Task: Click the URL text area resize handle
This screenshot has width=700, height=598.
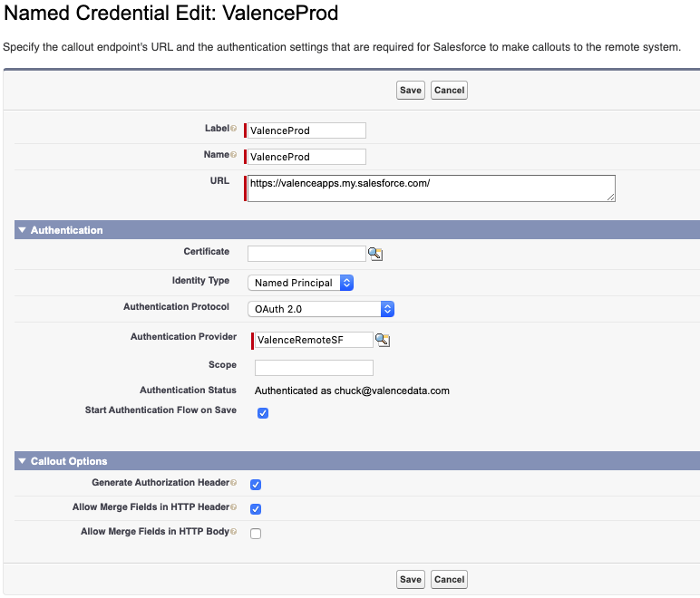Action: pyautogui.click(x=611, y=198)
